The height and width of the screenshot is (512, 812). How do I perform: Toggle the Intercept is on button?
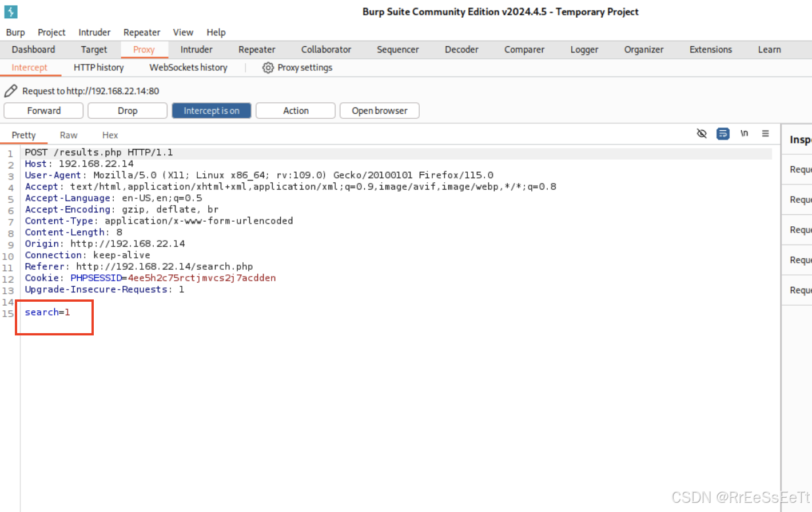212,111
